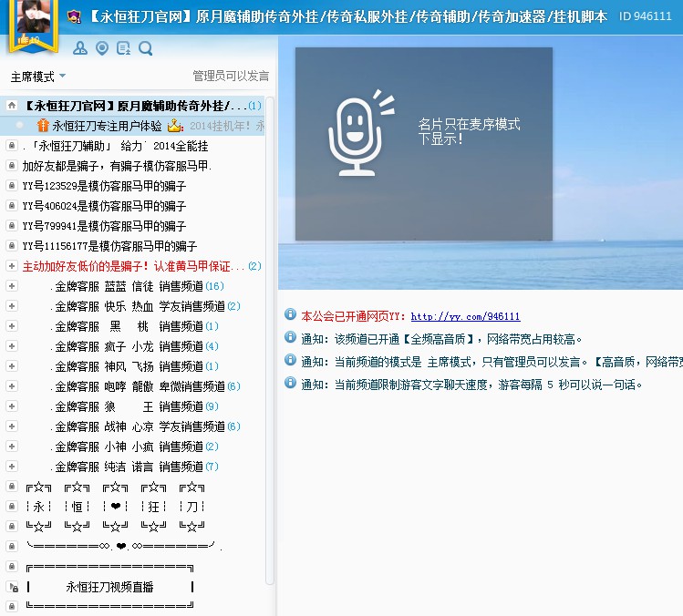The height and width of the screenshot is (616, 683).
Task: Click the location pin icon in toolbar
Action: pos(102,48)
